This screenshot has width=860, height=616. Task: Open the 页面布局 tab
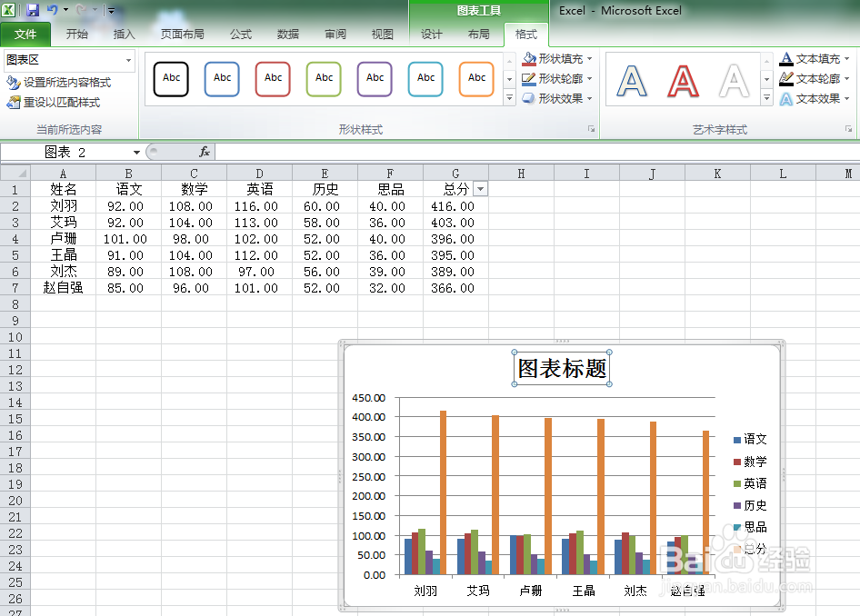(x=182, y=35)
